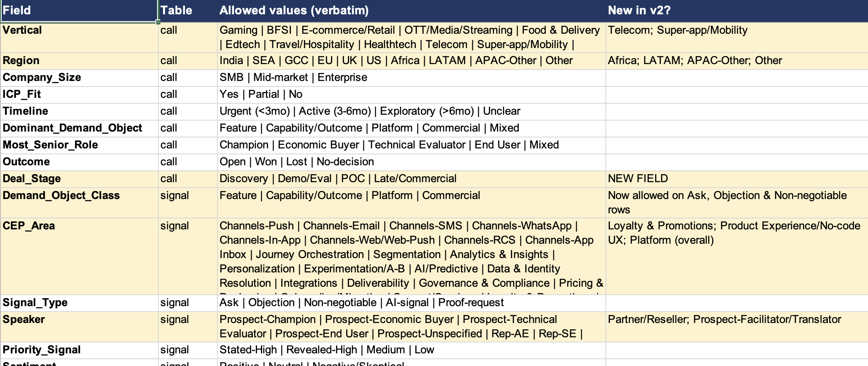Click the 'Priority_Signal' field cell

tap(79, 350)
